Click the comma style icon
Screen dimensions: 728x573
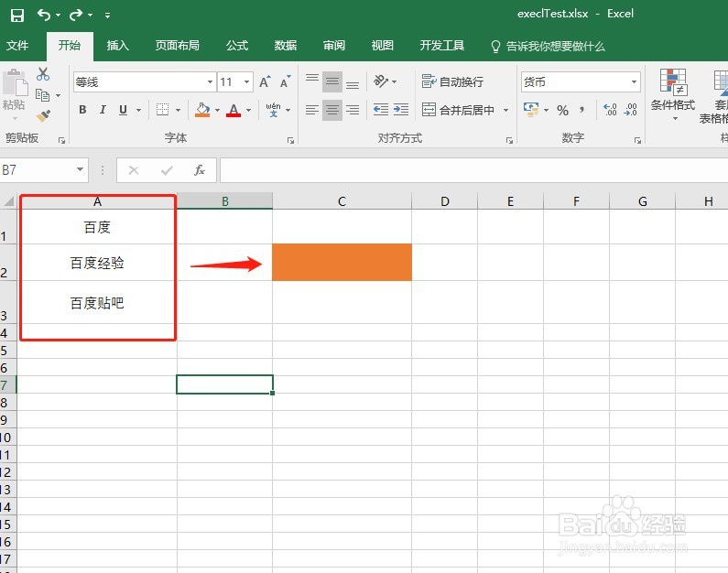point(582,110)
